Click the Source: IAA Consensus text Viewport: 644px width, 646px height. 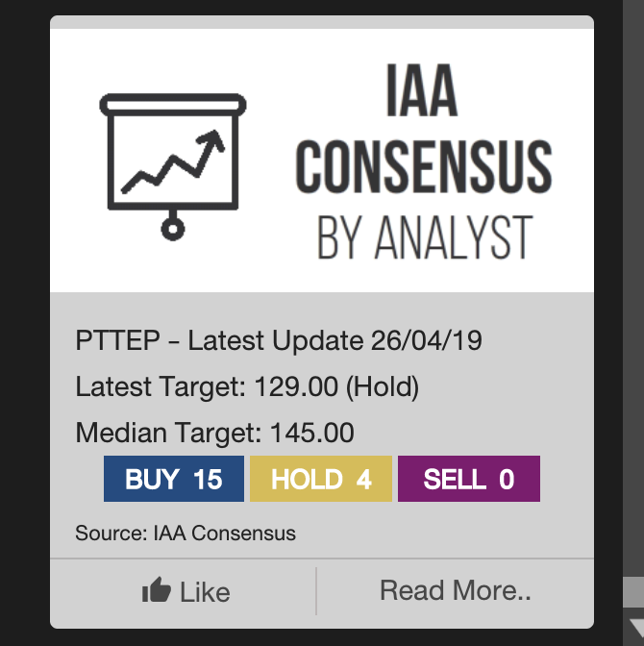(x=186, y=532)
